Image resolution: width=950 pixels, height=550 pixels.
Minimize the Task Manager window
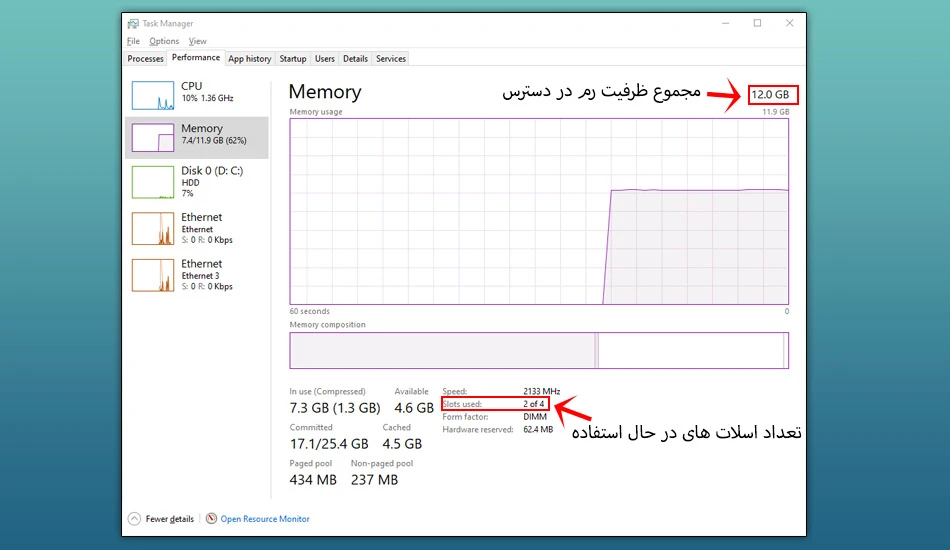click(726, 23)
